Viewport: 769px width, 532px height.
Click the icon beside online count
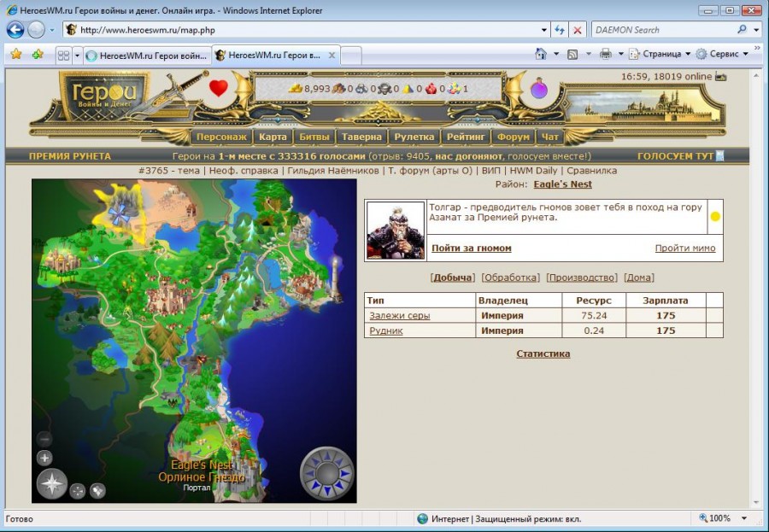coord(721,77)
